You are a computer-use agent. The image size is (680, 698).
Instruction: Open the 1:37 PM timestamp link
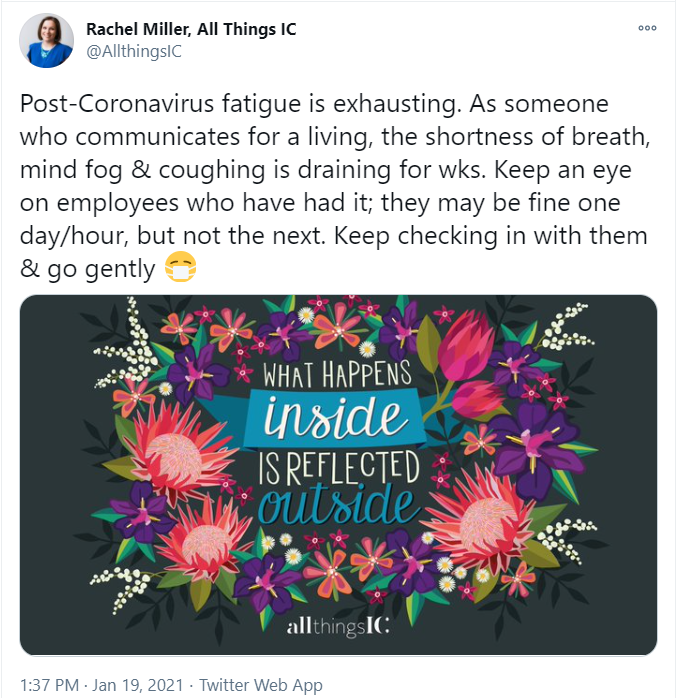coord(49,685)
